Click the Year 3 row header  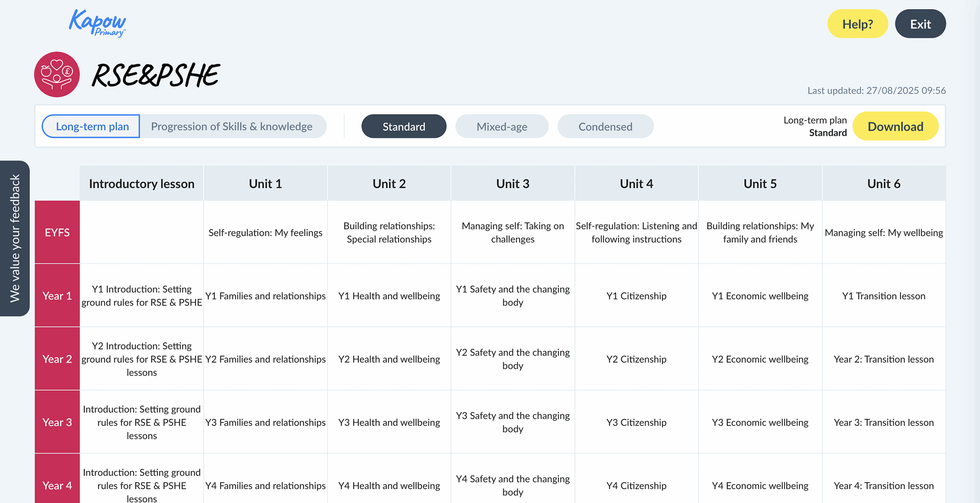tap(57, 422)
